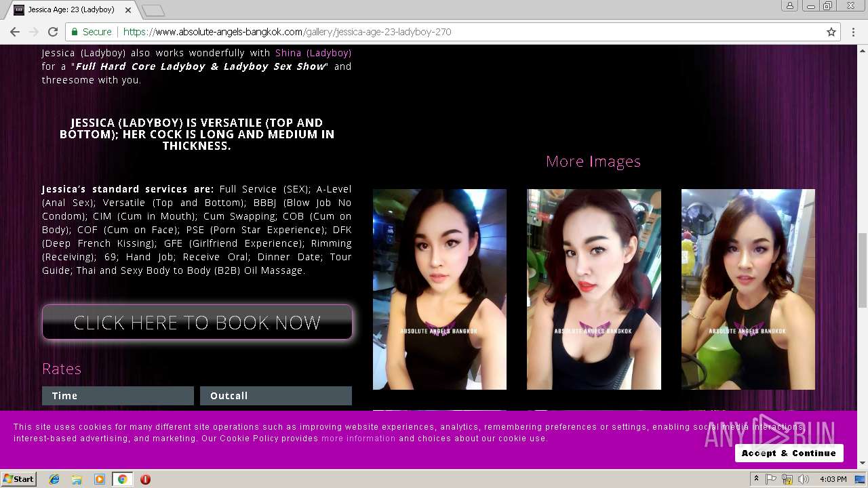
Task: Click the 4:03 PM system clock
Action: [833, 479]
